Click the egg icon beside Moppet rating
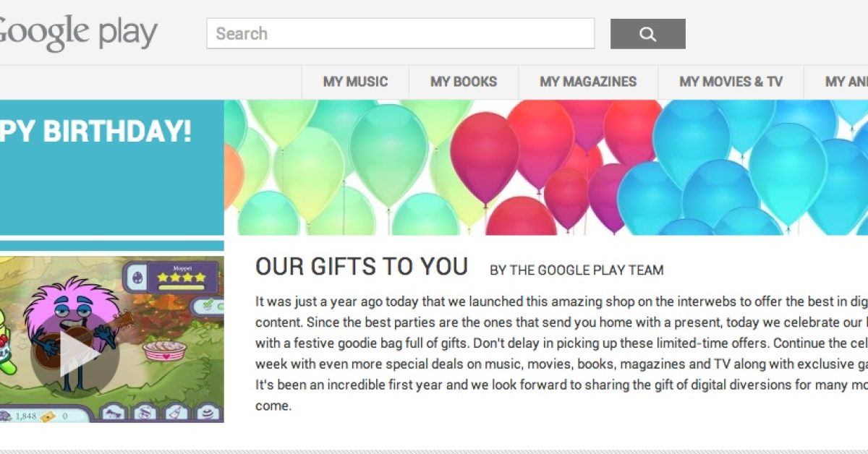 tap(137, 277)
